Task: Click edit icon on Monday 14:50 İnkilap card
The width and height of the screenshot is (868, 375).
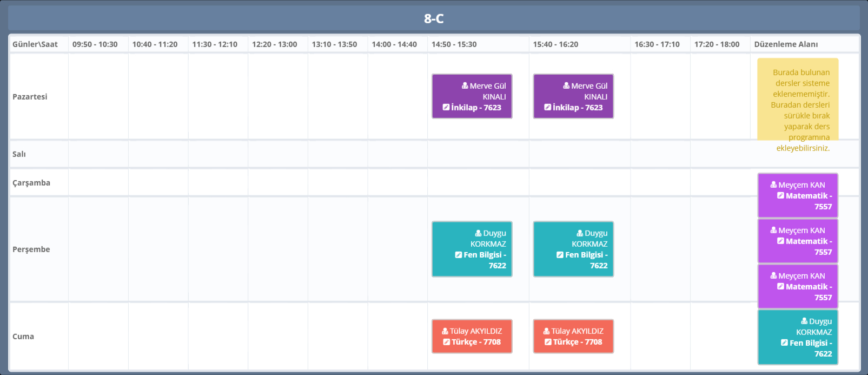Action: [446, 107]
